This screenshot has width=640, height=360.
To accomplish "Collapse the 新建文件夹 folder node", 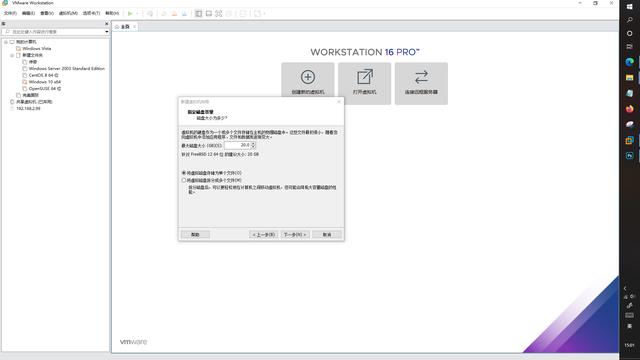I will (x=12, y=56).
